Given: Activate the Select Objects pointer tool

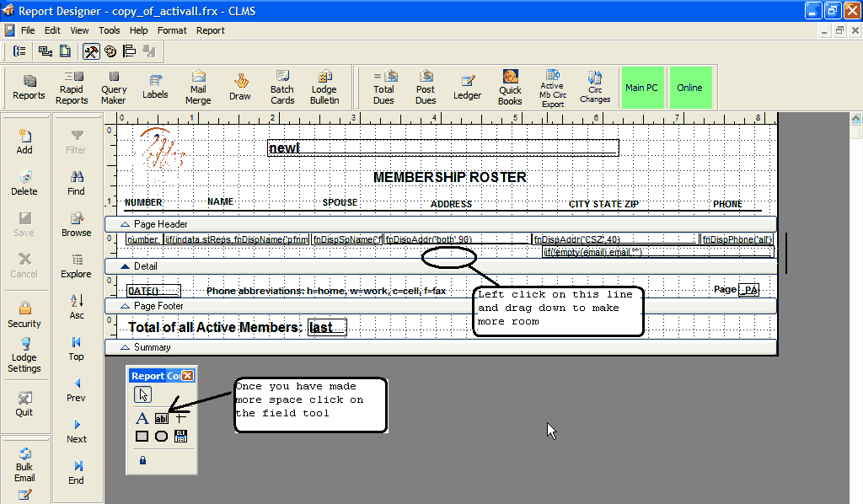Looking at the screenshot, I should click(x=143, y=394).
